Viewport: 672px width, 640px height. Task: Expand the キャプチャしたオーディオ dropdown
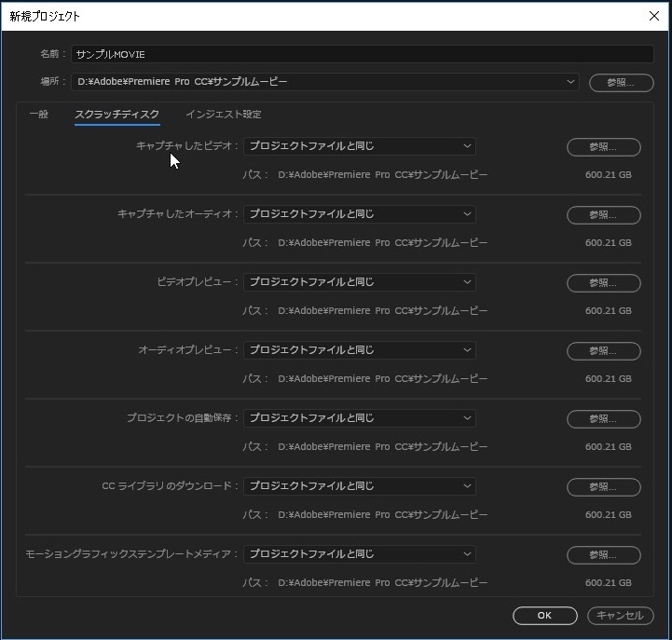pyautogui.click(x=359, y=214)
